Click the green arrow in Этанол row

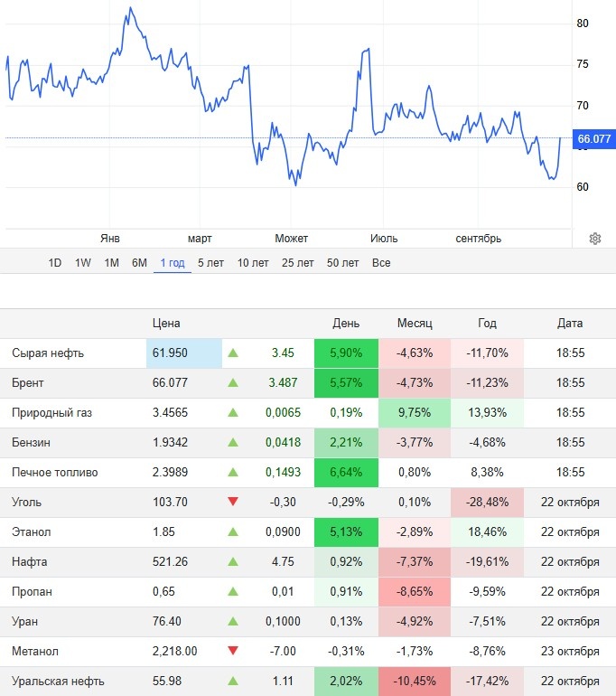coord(233,532)
